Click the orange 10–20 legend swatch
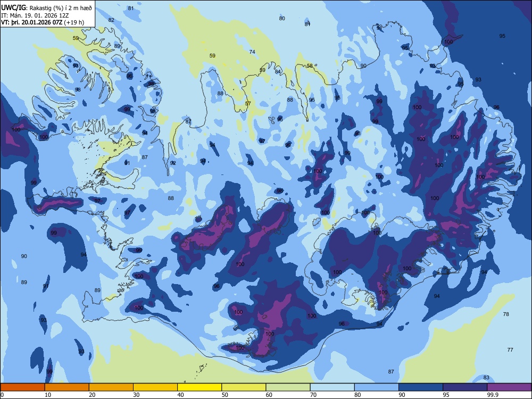 (x=67, y=387)
